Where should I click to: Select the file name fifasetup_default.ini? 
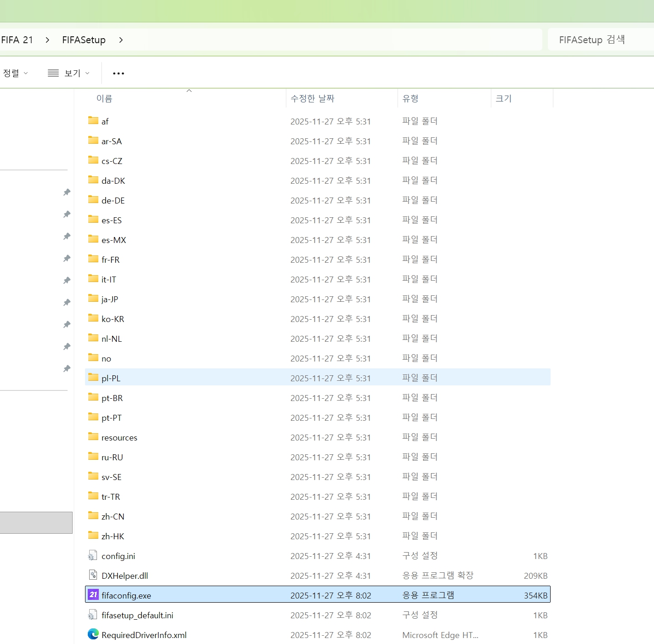pos(137,615)
